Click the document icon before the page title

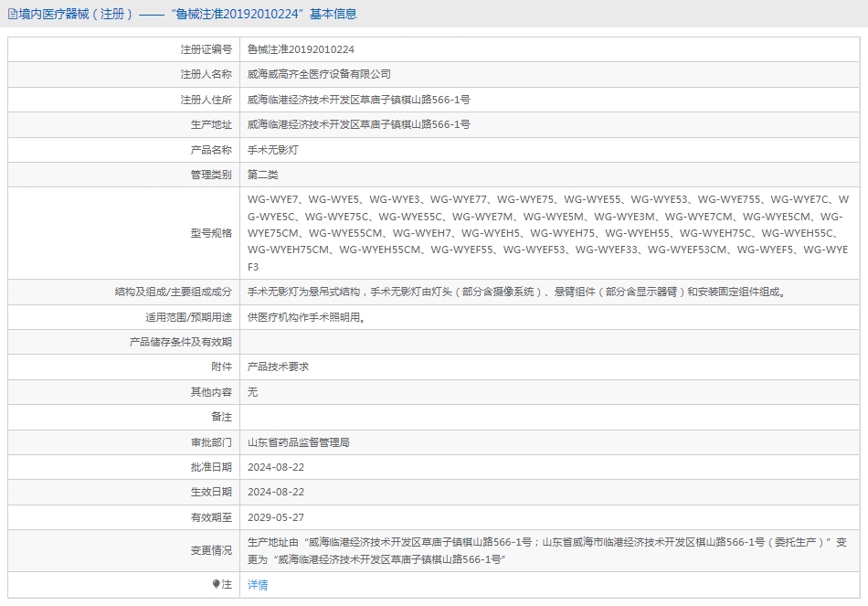pyautogui.click(x=13, y=14)
